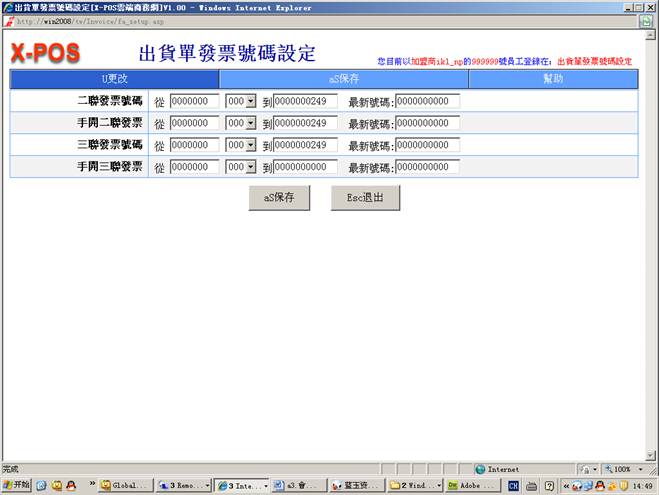Open the Global taskbar window
Screen dimensions: 659x495
tap(125, 485)
